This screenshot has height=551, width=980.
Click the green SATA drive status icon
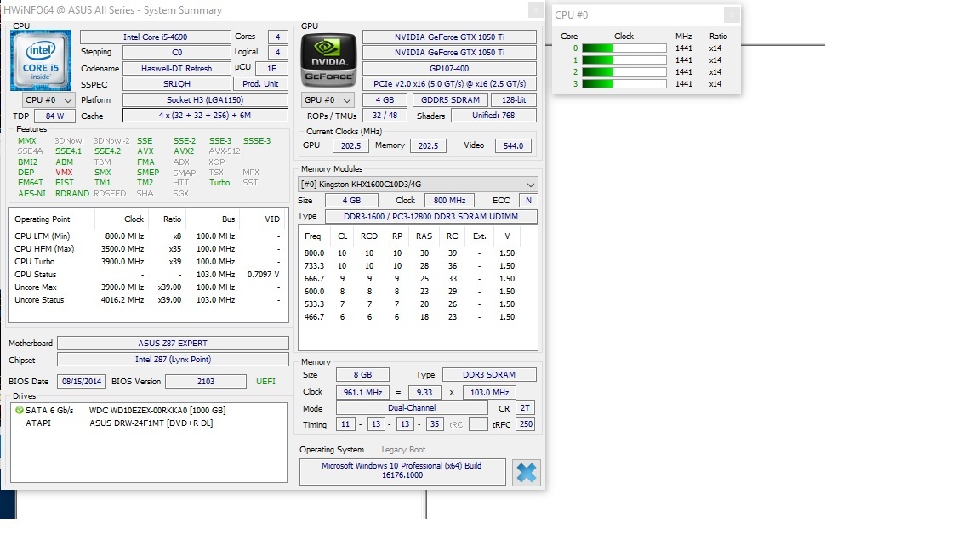20,411
